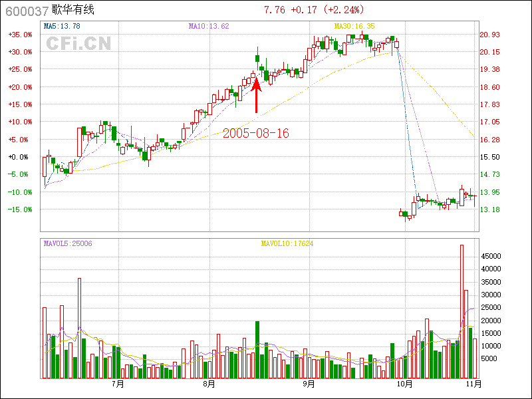The image size is (532, 399).
Task: Click the +25.0% axis label
Action: (20, 69)
